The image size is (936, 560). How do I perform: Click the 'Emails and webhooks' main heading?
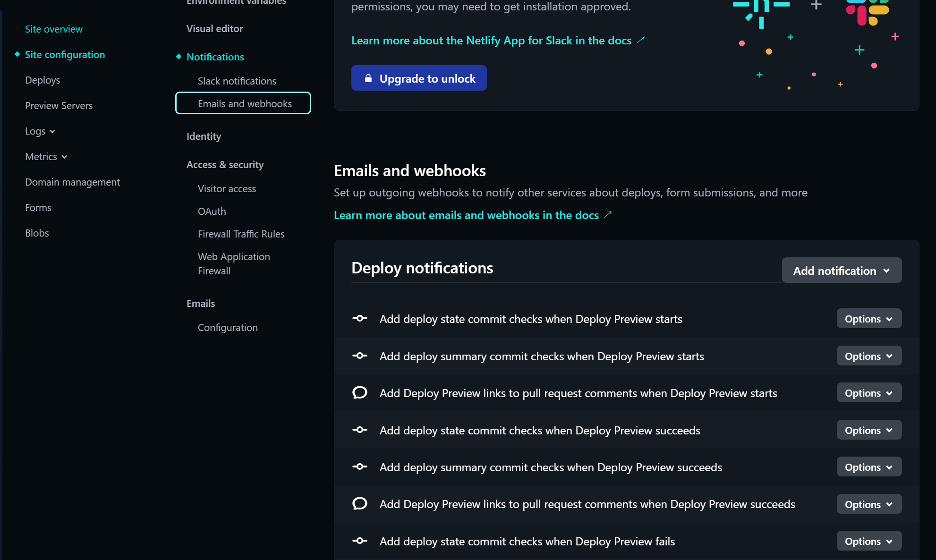410,170
